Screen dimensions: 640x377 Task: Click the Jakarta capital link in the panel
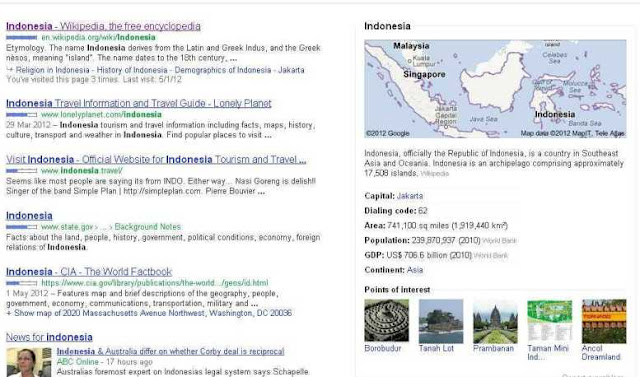tap(410, 196)
